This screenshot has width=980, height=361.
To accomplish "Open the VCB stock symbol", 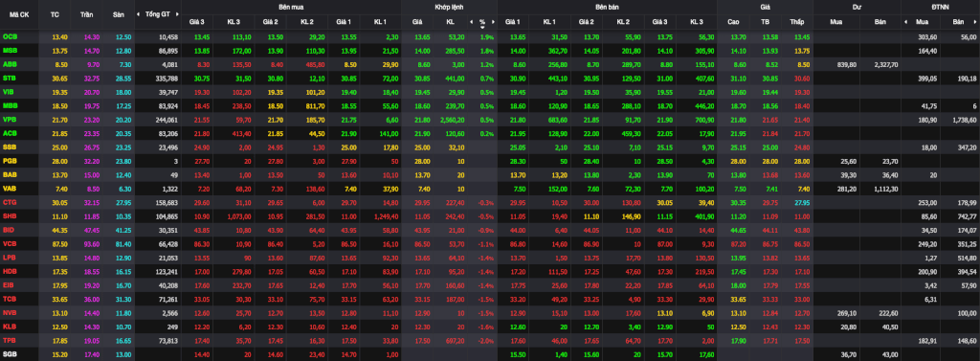I will coord(10,243).
